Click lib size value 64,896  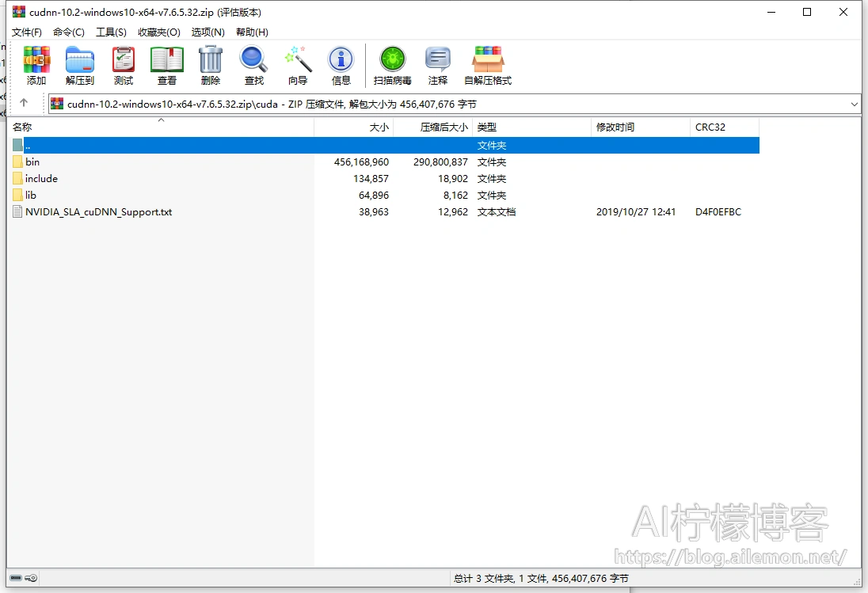pos(374,196)
